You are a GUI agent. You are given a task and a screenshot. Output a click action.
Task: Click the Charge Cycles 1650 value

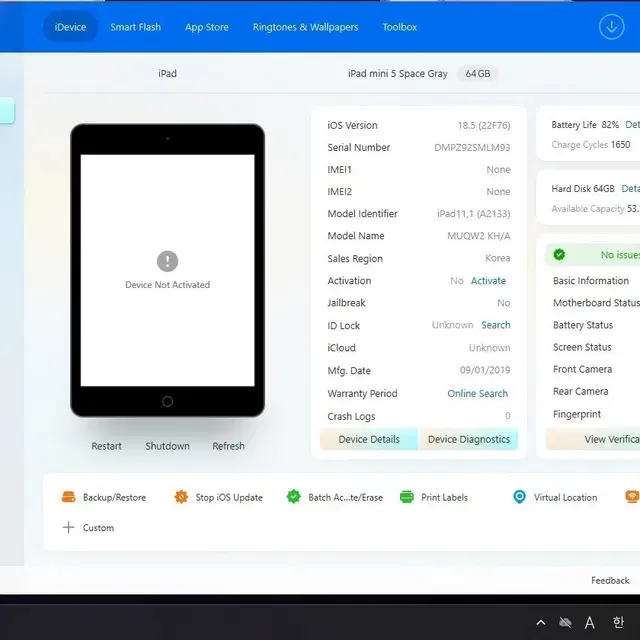pyautogui.click(x=620, y=144)
